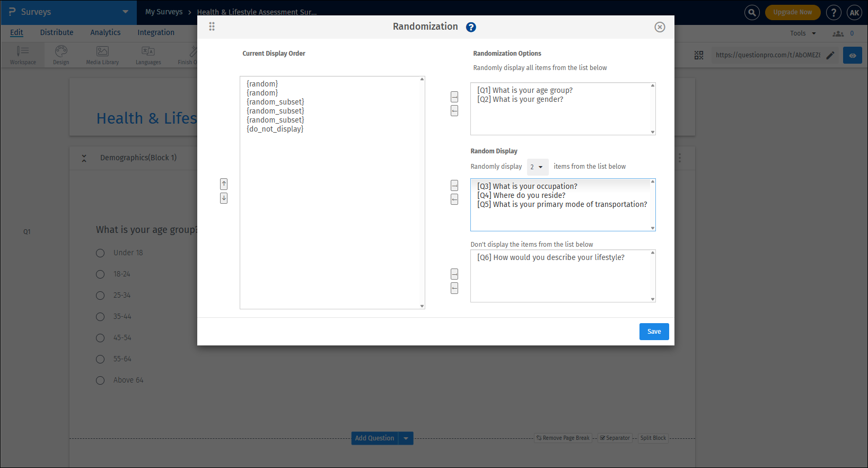Viewport: 868px width, 468px height.
Task: Click Remove Page Break
Action: pos(563,438)
